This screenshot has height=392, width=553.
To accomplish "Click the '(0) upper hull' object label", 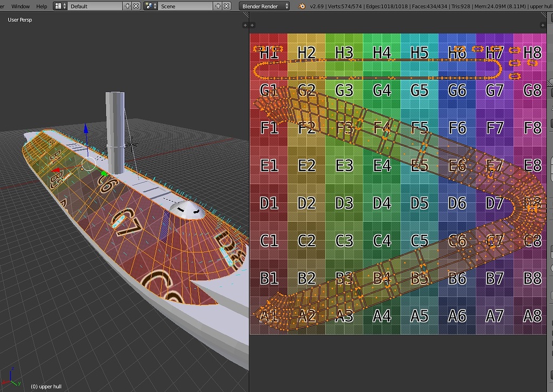I will [x=46, y=387].
